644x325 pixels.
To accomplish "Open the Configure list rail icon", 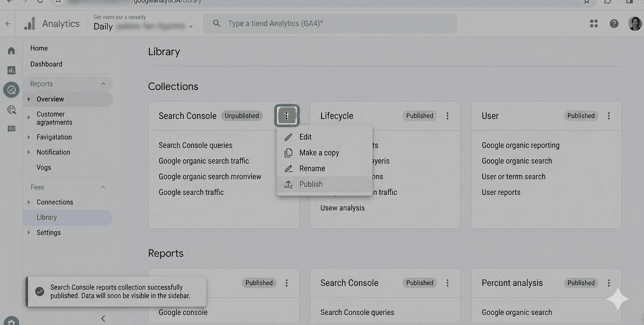I will 11,129.
